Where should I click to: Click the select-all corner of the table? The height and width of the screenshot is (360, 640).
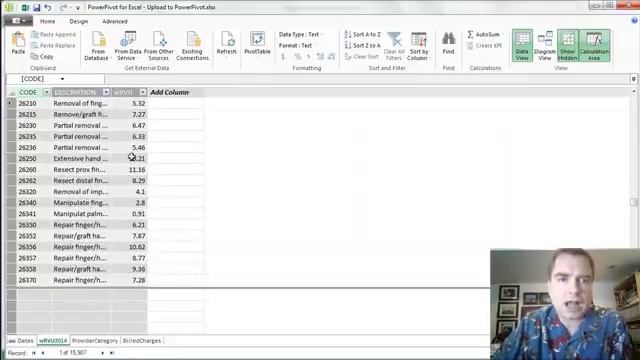pyautogui.click(x=11, y=92)
